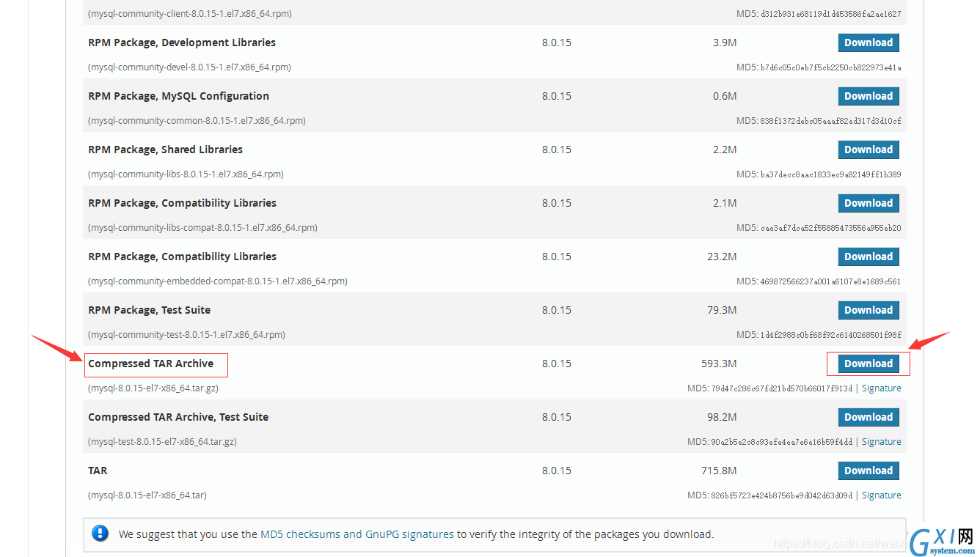The image size is (980, 557).
Task: Click the MD5 hash starting with 90a2b5e2
Action: click(x=782, y=442)
